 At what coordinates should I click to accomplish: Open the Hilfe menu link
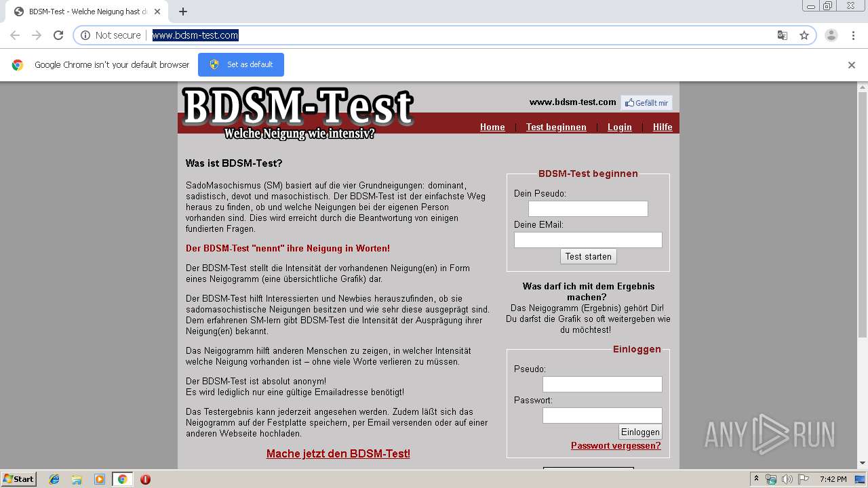(x=663, y=127)
